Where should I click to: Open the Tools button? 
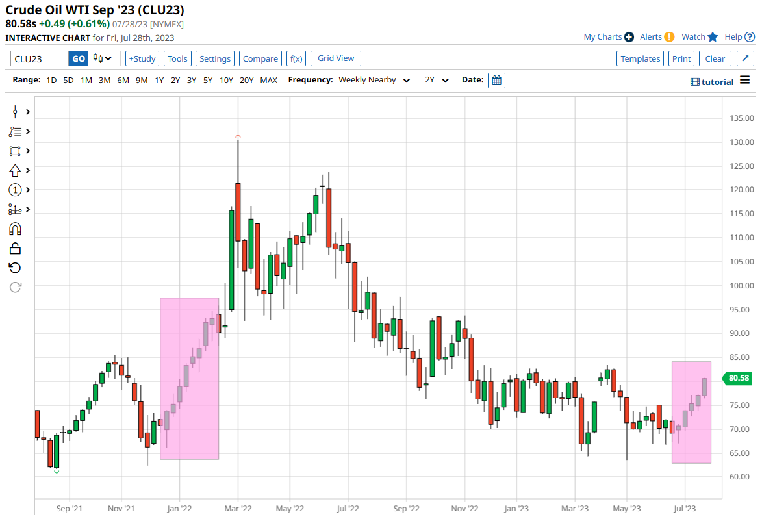tap(177, 58)
